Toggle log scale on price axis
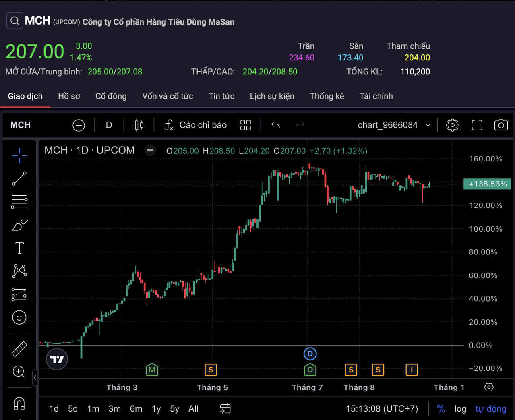Viewport: 515px width, 420px height. pos(460,409)
